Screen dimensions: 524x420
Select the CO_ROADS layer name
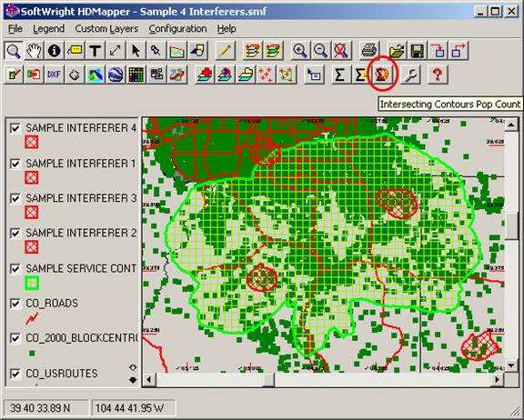[x=52, y=304]
